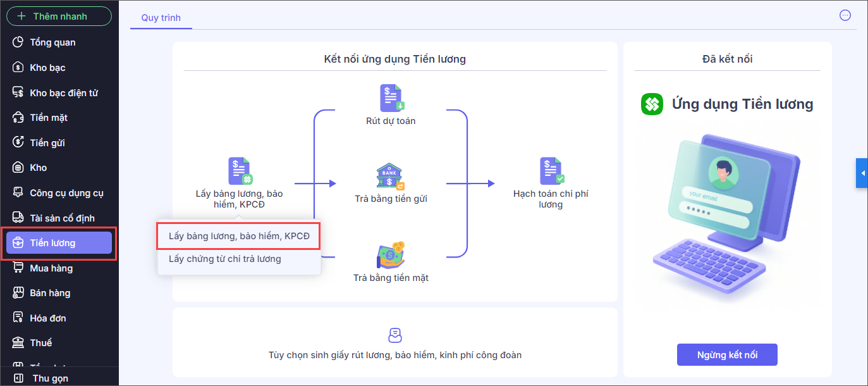Viewport: 868px width, 386px height.
Task: Click the Hạch toán chi phí lương icon
Action: pyautogui.click(x=551, y=171)
